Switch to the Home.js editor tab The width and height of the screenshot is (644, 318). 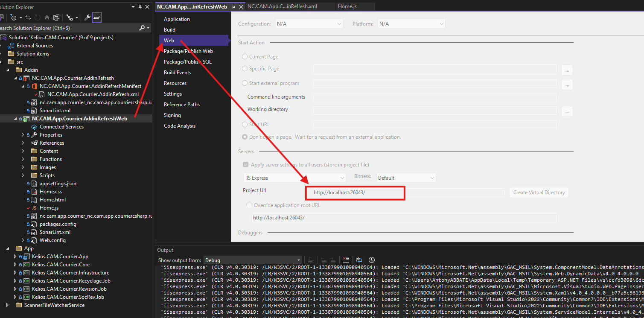pos(347,6)
